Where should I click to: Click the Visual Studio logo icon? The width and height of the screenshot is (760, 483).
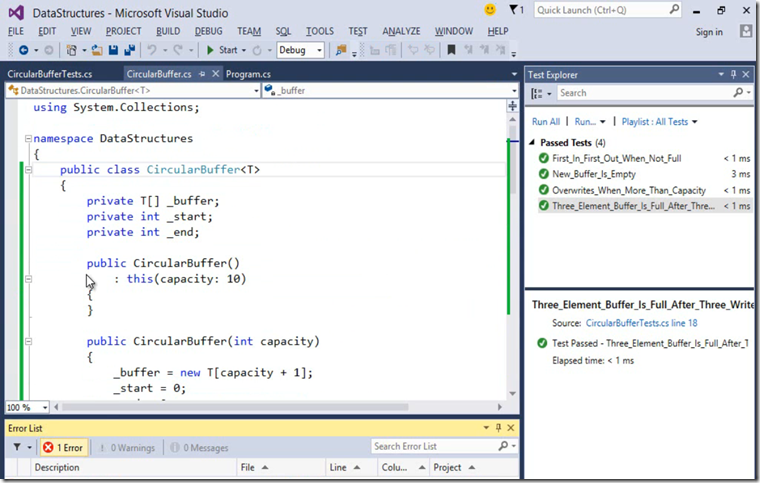coord(16,13)
